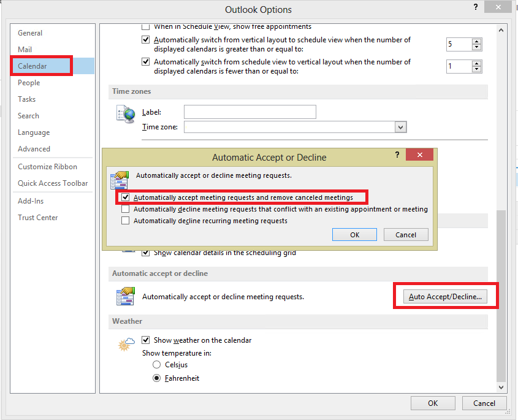The image size is (518, 420).
Task: Toggle show free appointments in Schedule View
Action: [145, 27]
